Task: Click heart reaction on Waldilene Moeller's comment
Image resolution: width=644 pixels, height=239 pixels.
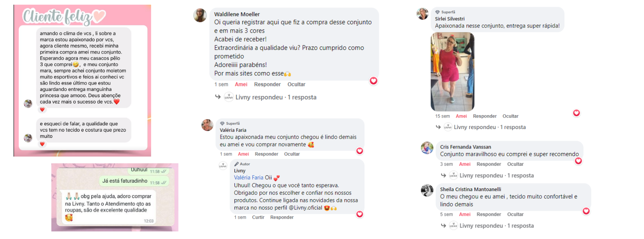Action: coord(373,81)
